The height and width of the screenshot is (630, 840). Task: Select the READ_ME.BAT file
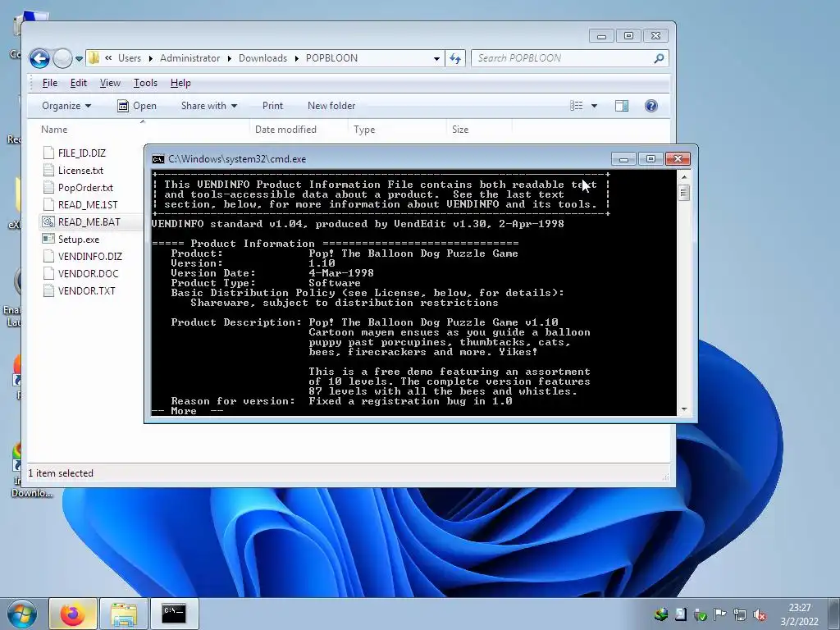[x=89, y=221]
